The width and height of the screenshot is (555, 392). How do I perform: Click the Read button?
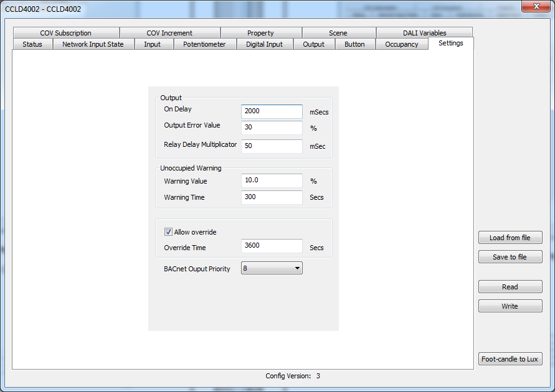(510, 287)
